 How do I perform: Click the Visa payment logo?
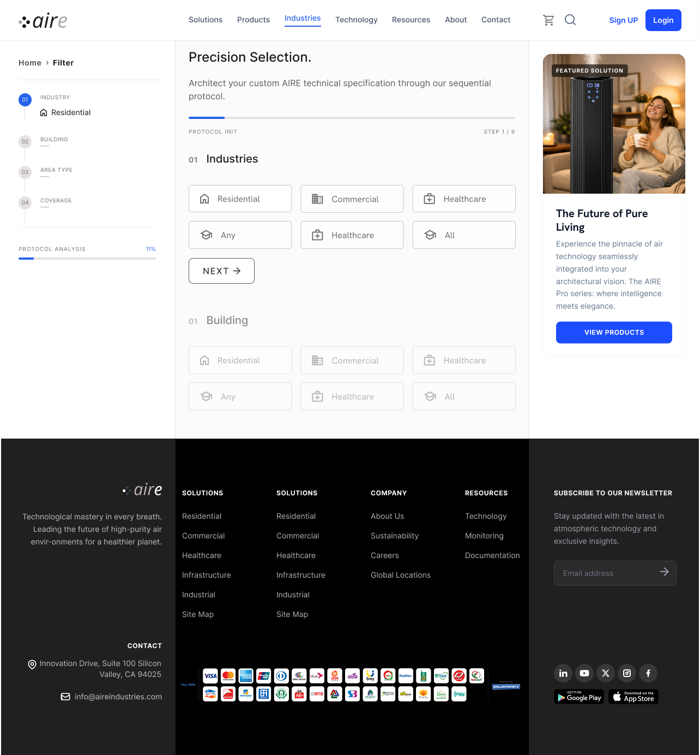[x=210, y=675]
